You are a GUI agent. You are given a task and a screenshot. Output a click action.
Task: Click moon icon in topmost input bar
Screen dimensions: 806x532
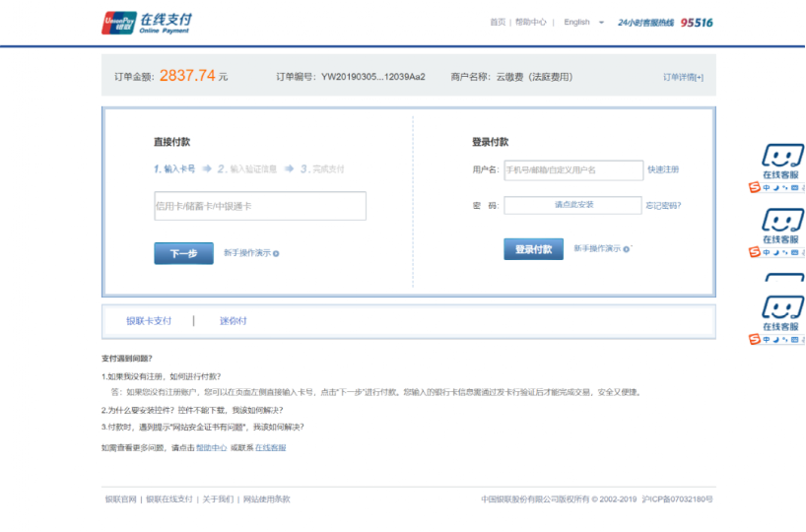coord(775,187)
